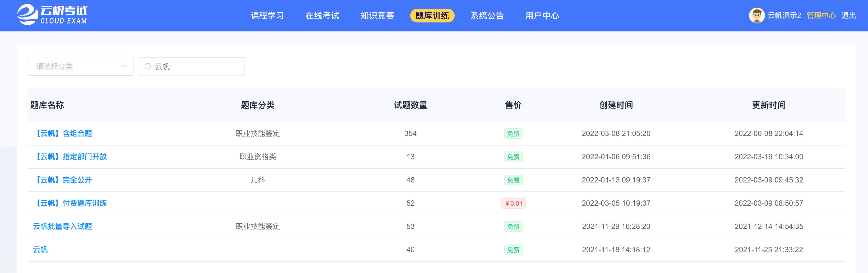The height and width of the screenshot is (273, 868).
Task: Click 免费 tag in 云帆批量导入试题 row
Action: point(513,227)
